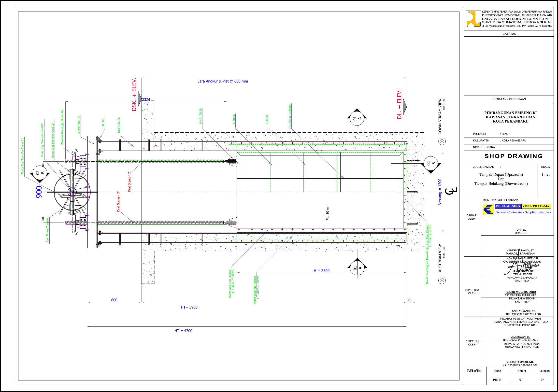The image size is (558, 392).
Task: Click the yellow ministry logo in title block
Action: 473,19
